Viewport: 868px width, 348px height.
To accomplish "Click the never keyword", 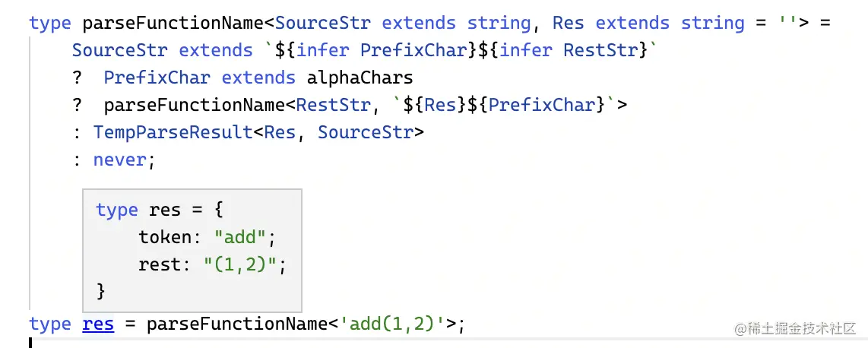I will (119, 160).
